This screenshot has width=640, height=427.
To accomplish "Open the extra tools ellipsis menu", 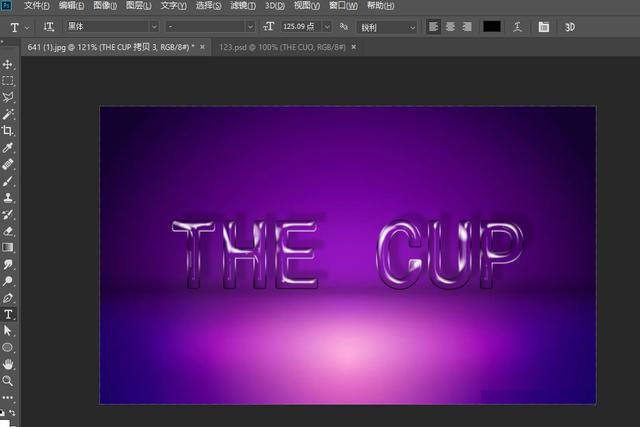I will click(x=8, y=397).
